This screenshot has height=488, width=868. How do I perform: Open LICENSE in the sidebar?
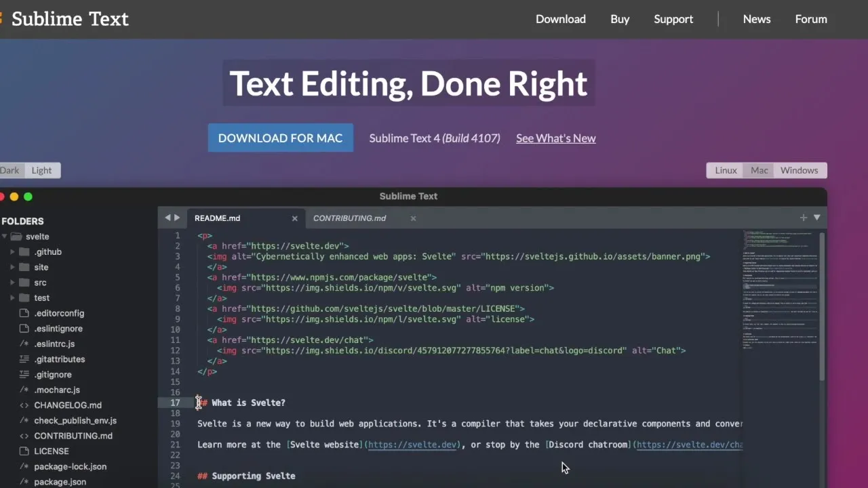(52, 451)
